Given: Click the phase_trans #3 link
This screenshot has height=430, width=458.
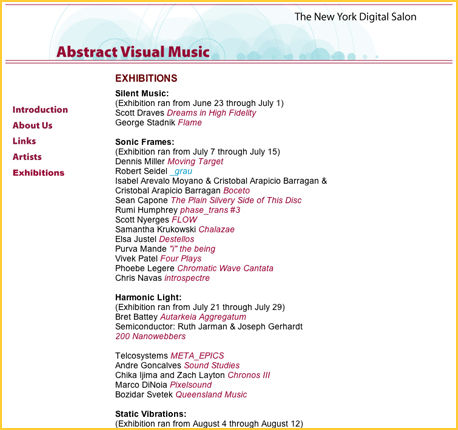Looking at the screenshot, I should [x=210, y=210].
